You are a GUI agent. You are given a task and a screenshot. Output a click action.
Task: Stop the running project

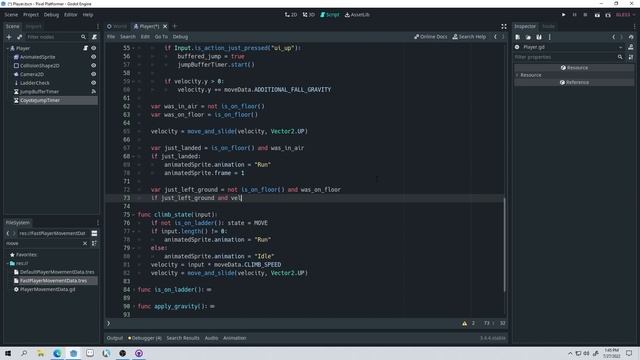click(585, 15)
